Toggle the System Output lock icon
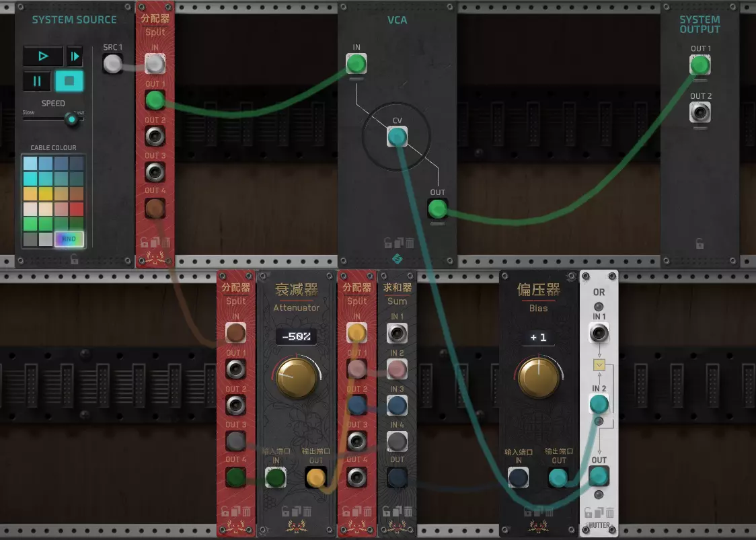The height and width of the screenshot is (540, 756). [x=700, y=244]
